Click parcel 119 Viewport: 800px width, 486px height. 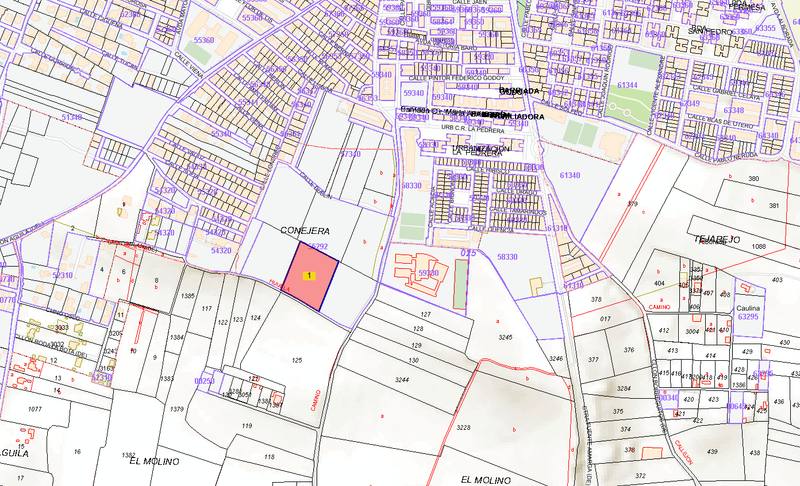tap(247, 426)
